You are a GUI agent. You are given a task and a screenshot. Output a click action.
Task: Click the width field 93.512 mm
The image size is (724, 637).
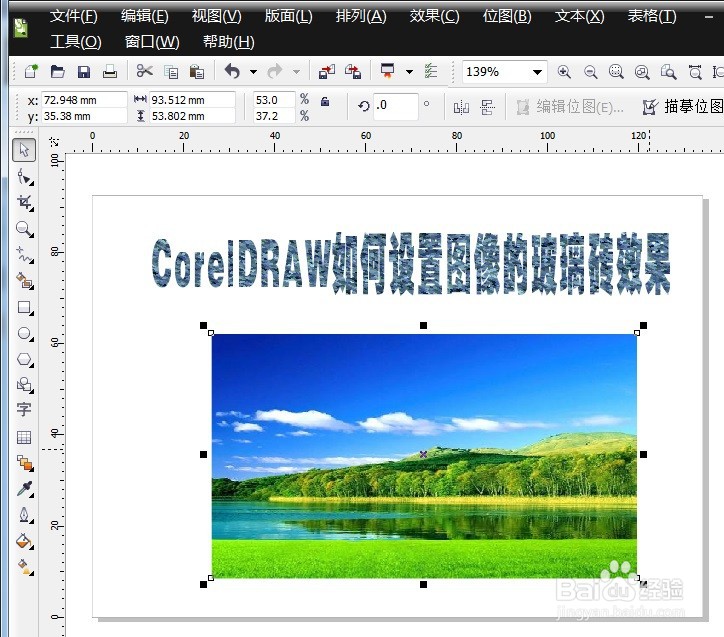click(193, 100)
